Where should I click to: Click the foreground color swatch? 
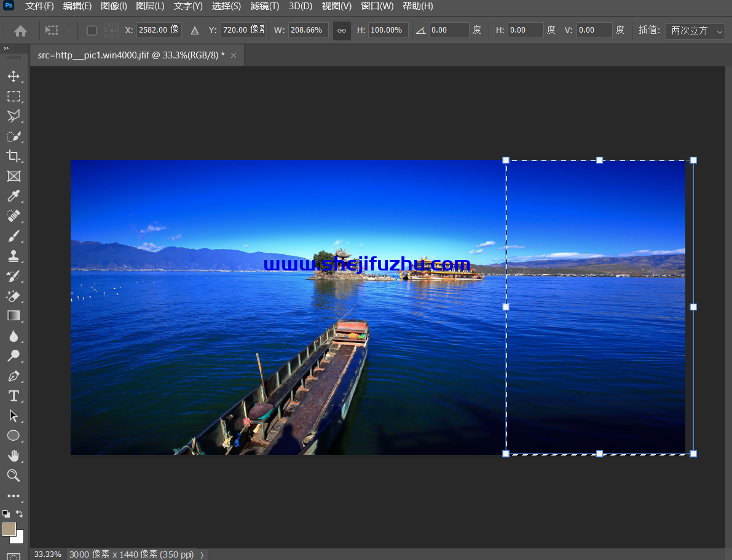pyautogui.click(x=9, y=529)
